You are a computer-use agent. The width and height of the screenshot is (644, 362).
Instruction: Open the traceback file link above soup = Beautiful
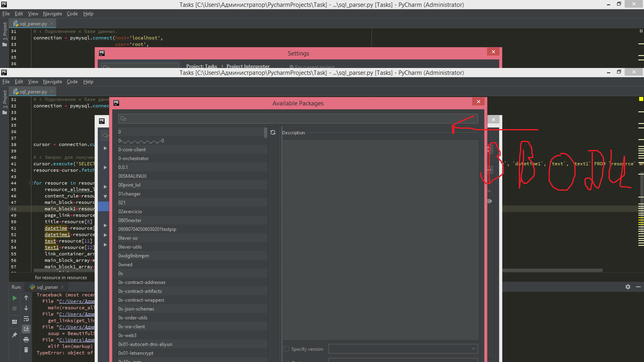pyautogui.click(x=77, y=327)
